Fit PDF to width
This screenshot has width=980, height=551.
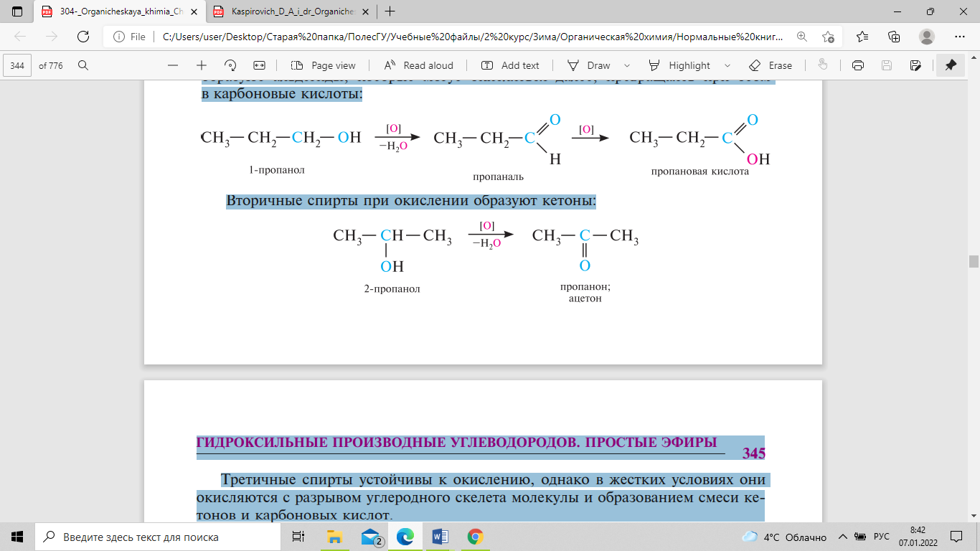point(259,65)
